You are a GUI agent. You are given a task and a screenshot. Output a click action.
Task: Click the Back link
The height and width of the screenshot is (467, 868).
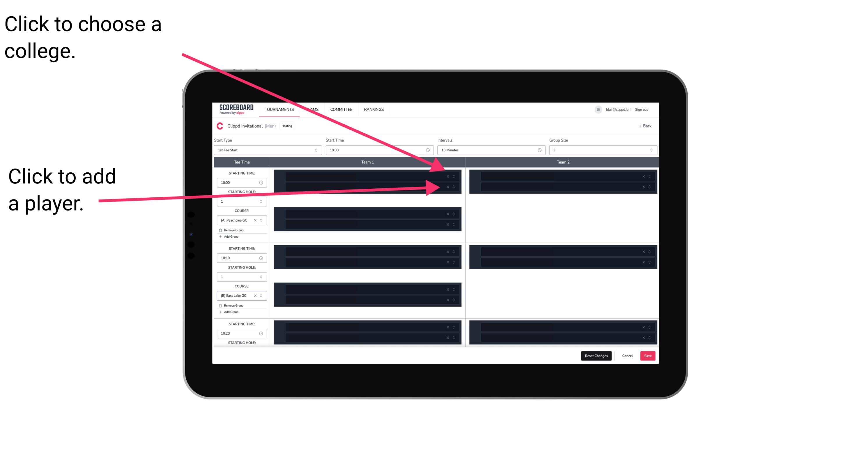(x=646, y=126)
